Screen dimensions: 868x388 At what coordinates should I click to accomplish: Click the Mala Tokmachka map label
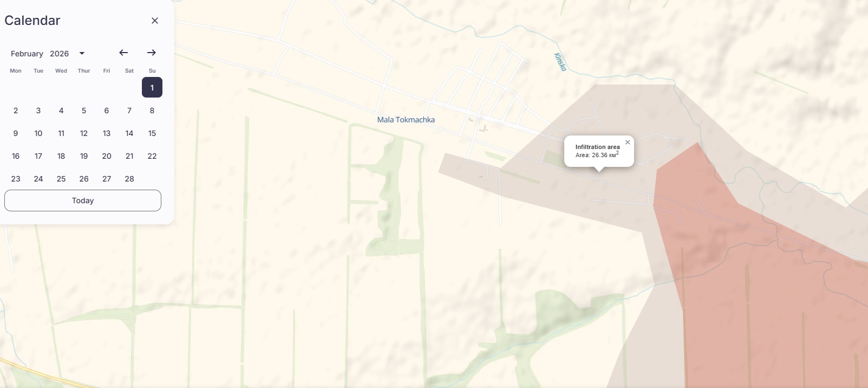click(x=406, y=120)
